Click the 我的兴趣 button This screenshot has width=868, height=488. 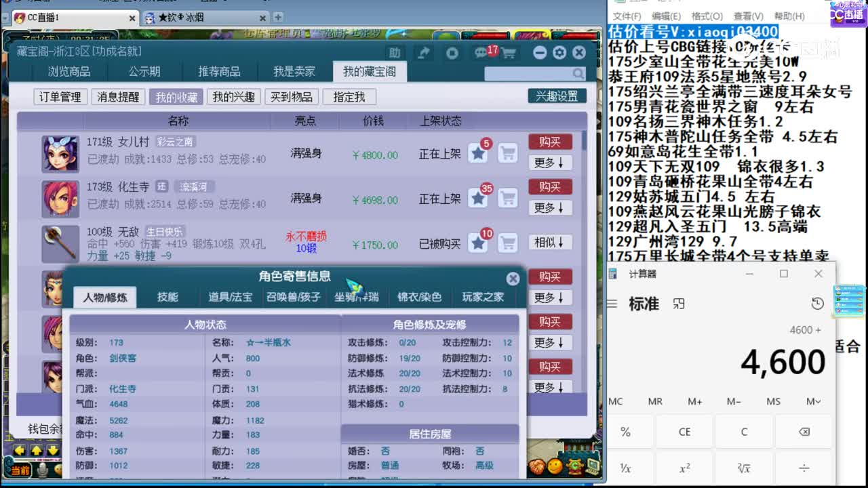[x=233, y=97]
